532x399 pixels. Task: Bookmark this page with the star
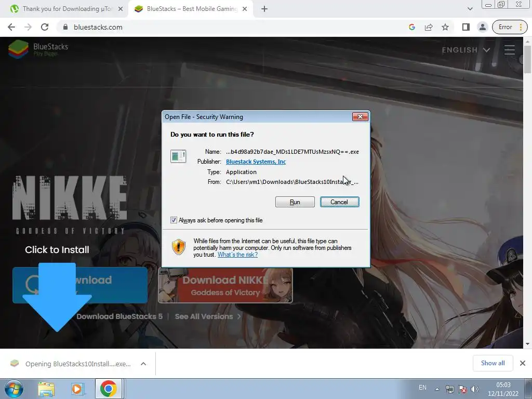click(x=445, y=27)
